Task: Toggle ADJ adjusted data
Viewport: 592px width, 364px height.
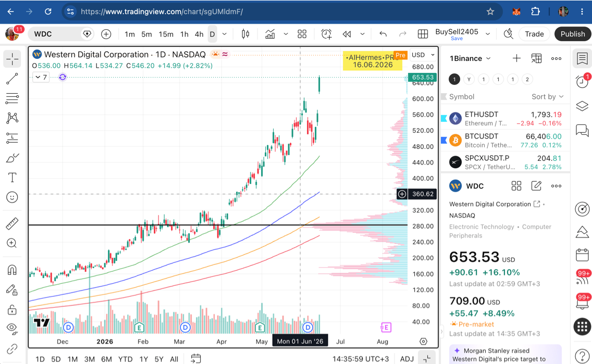Action: click(x=406, y=359)
